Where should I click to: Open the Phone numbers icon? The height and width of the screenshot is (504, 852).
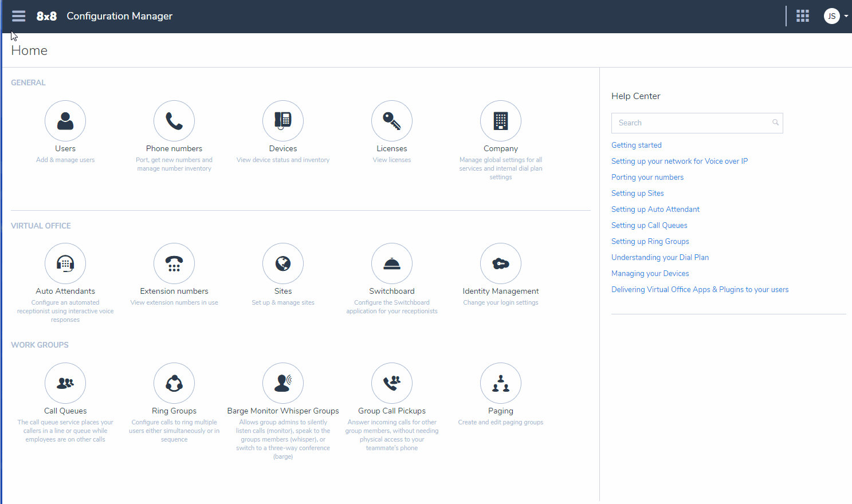[x=174, y=121]
